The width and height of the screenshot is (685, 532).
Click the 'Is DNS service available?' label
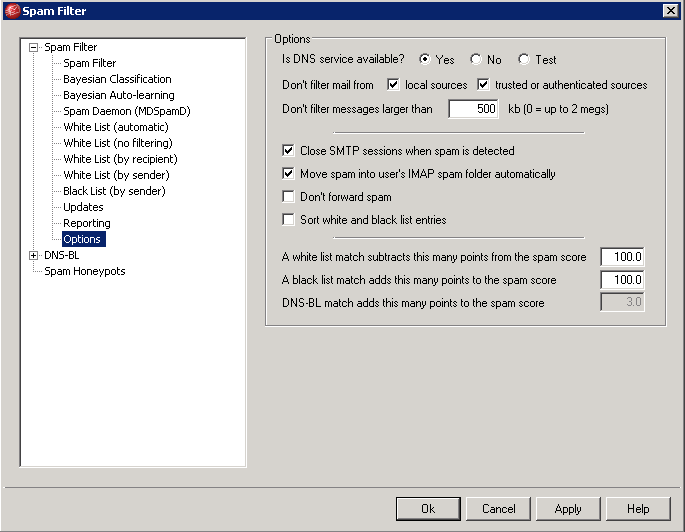tap(343, 59)
